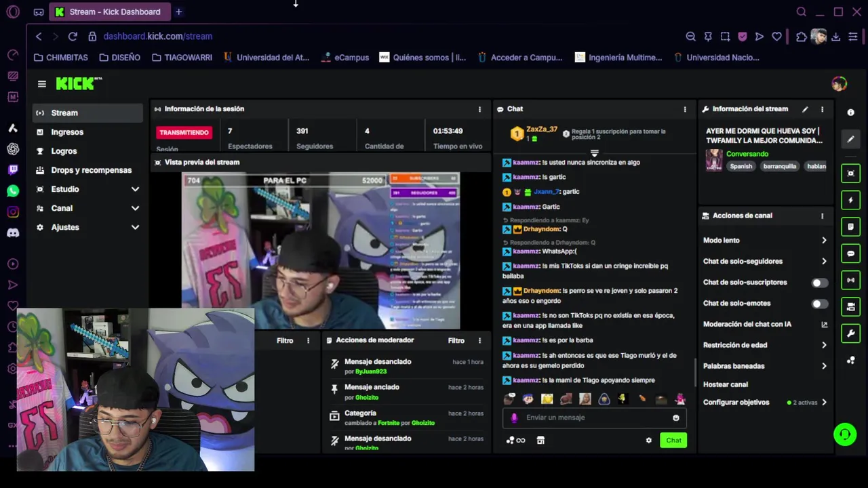Viewport: 868px width, 488px height.
Task: Click the green headset support button
Action: tap(845, 434)
